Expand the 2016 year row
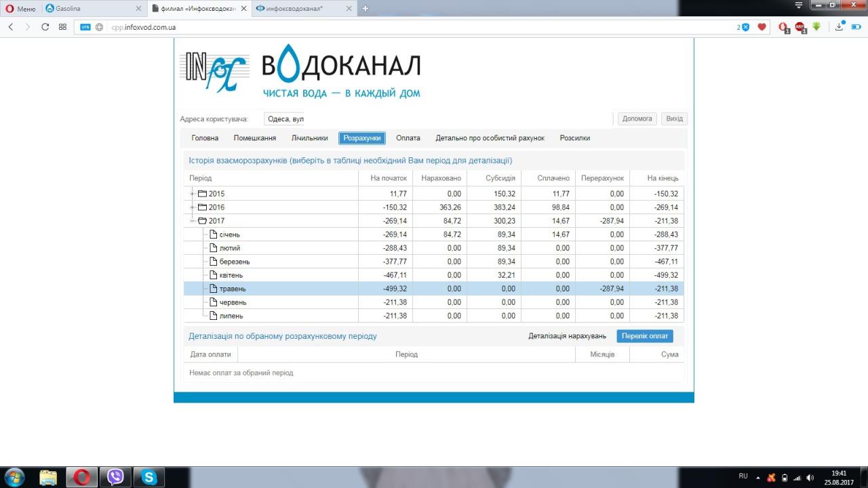Image resolution: width=868 pixels, height=488 pixels. (193, 207)
